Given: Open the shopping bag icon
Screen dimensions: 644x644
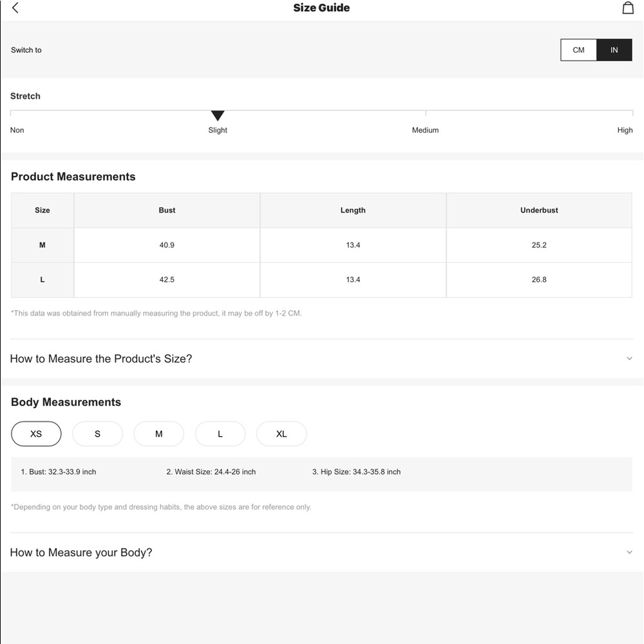Looking at the screenshot, I should pyautogui.click(x=627, y=8).
